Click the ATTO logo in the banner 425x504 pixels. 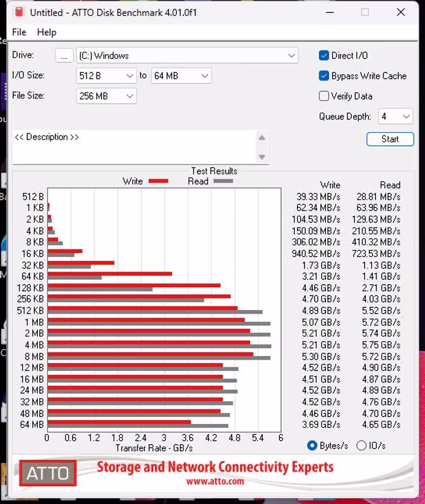coord(48,473)
